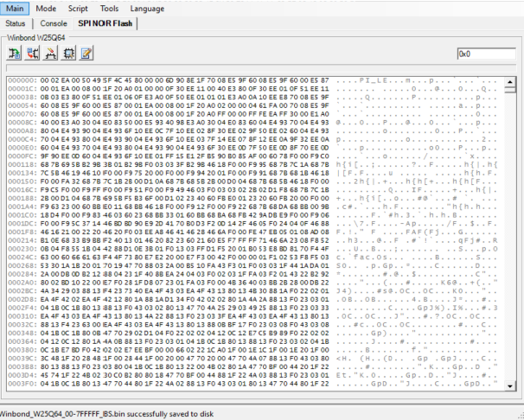Click offset label 000380:

point(22,350)
